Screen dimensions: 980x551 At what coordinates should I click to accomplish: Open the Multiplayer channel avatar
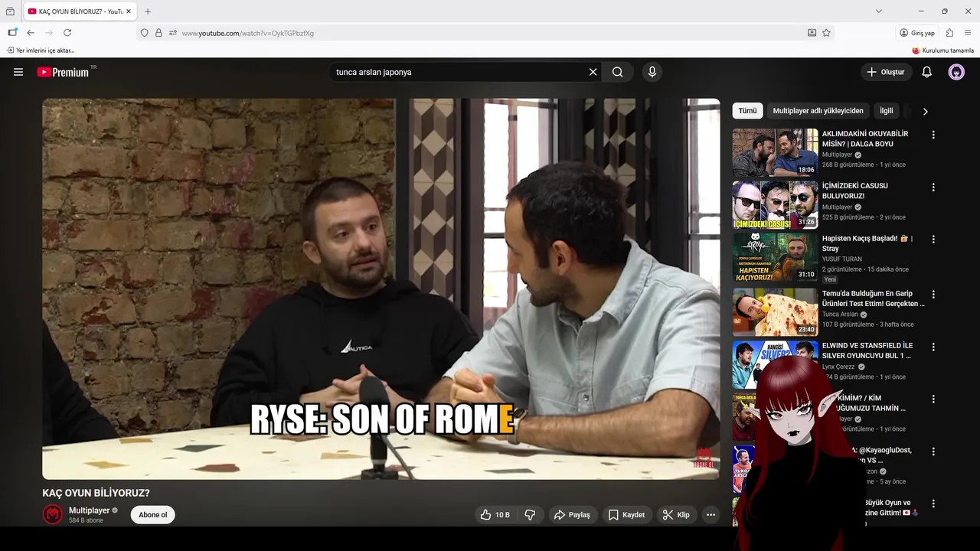point(52,515)
